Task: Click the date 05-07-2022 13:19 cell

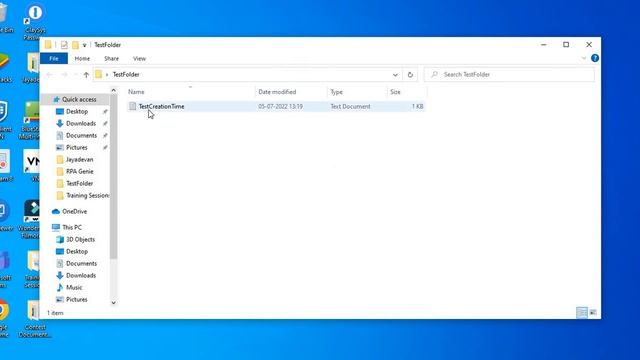Action: [280, 107]
